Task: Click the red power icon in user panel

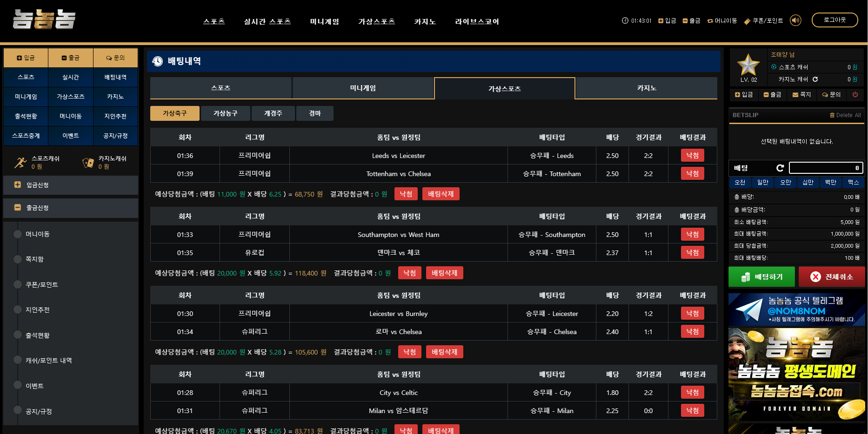Action: click(855, 94)
